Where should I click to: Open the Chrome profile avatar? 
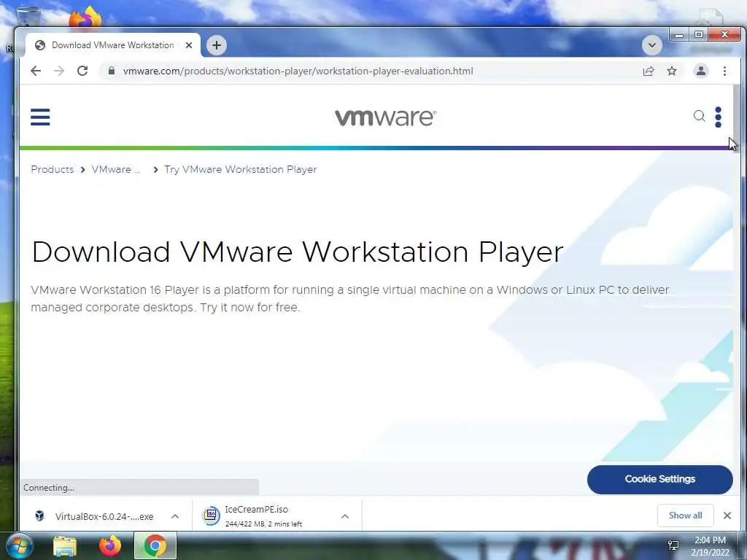701,71
